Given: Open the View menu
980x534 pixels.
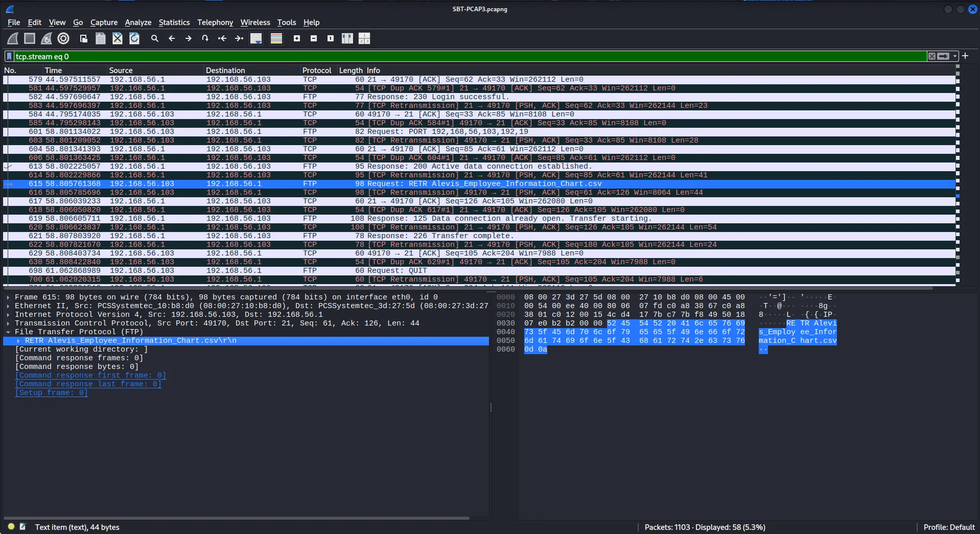Looking at the screenshot, I should click(57, 22).
